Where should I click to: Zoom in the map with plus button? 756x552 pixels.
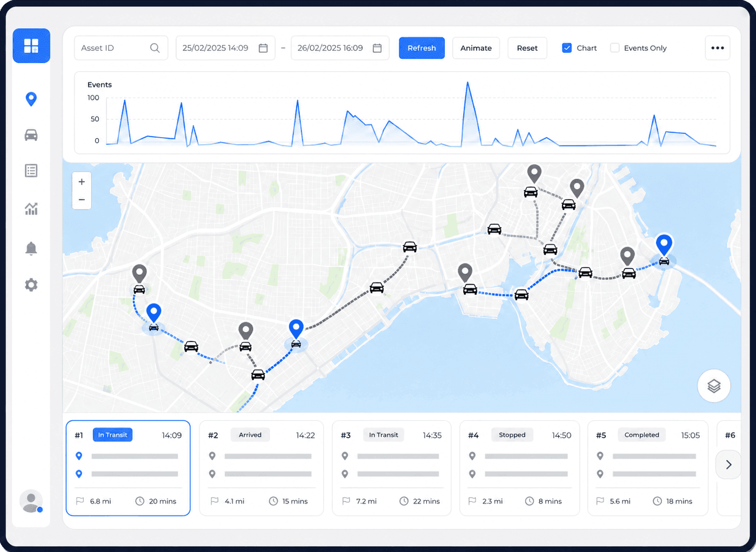(82, 182)
